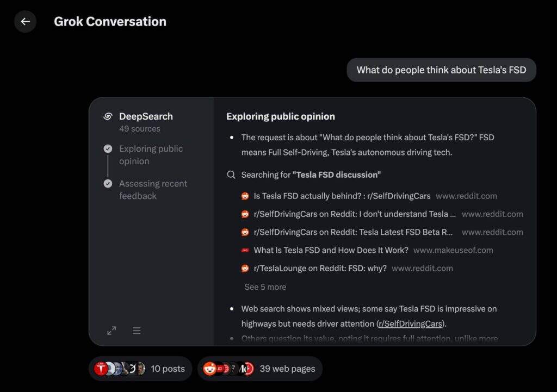Open the list view menu icon

click(x=137, y=331)
